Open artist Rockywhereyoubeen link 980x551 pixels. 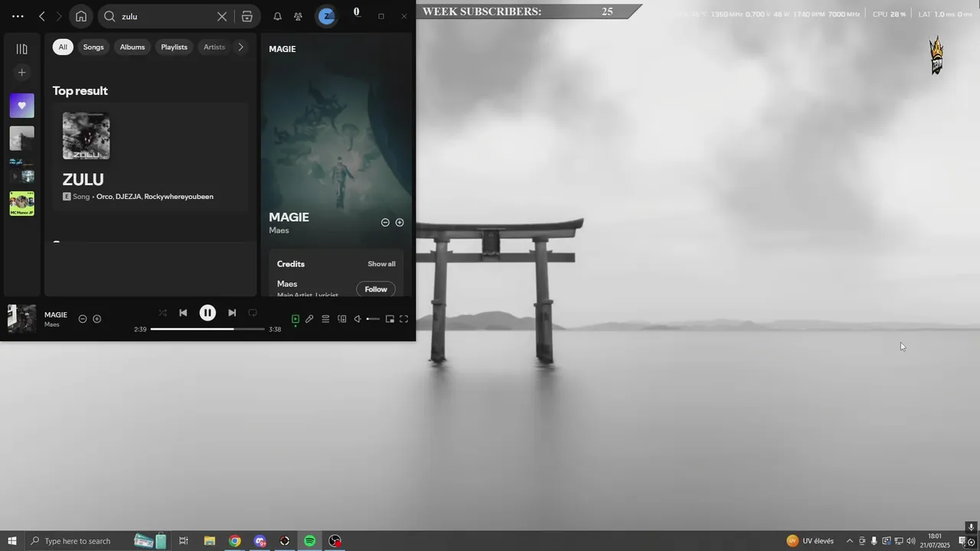coord(178,197)
